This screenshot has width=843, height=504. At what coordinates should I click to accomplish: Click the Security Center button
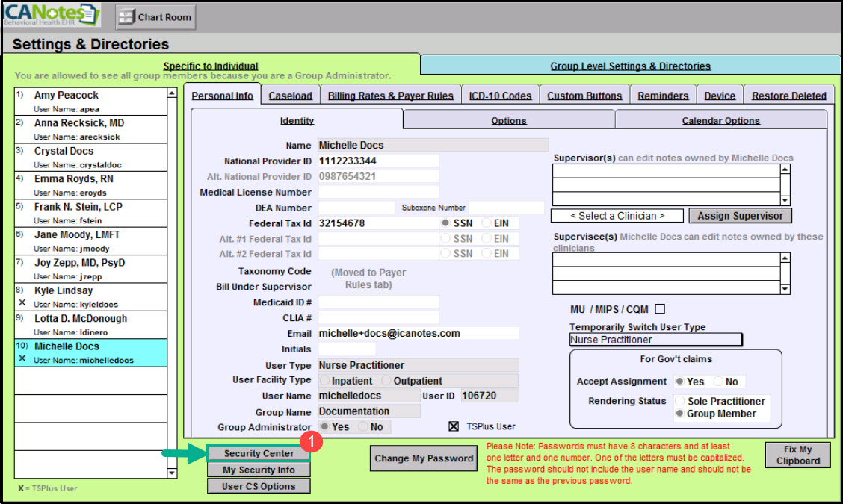point(259,453)
